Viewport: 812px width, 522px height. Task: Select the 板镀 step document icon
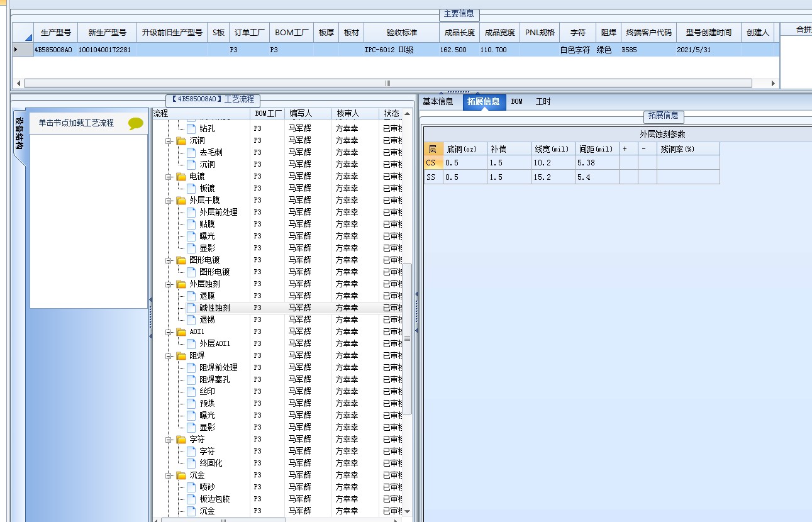(x=191, y=188)
